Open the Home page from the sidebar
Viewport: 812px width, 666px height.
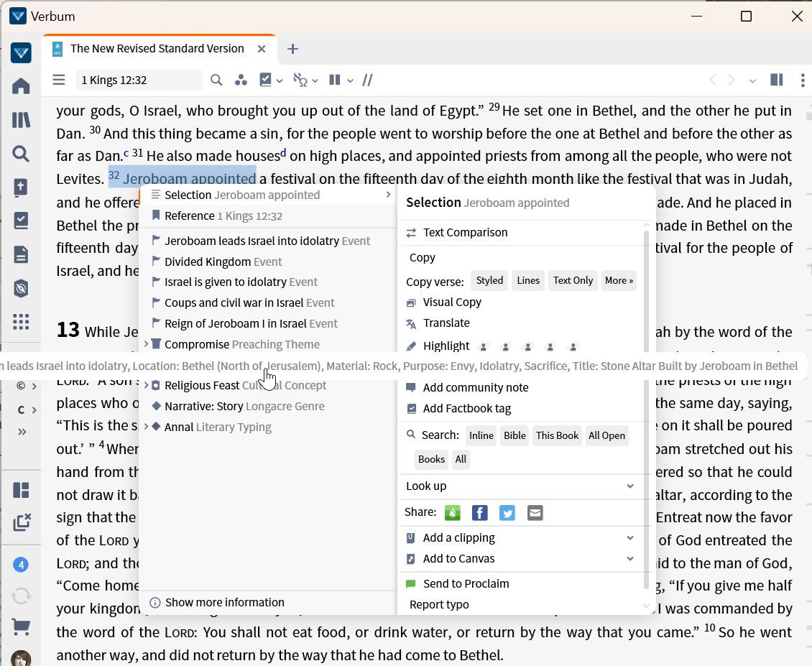tap(21, 86)
